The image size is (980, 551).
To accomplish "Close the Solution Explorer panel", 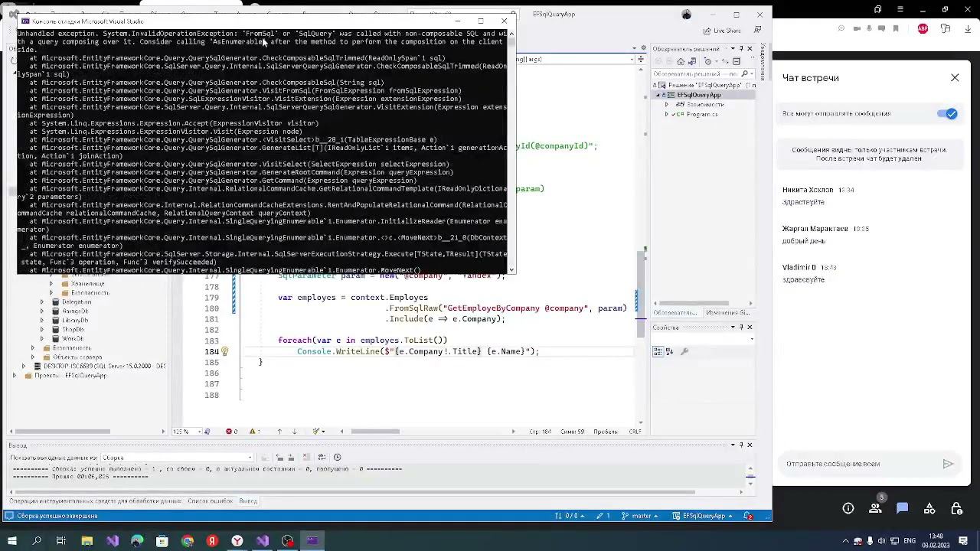I will click(750, 48).
